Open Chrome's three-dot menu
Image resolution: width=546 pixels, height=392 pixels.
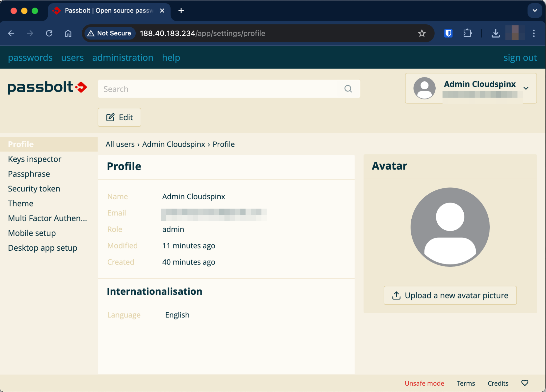click(x=534, y=33)
